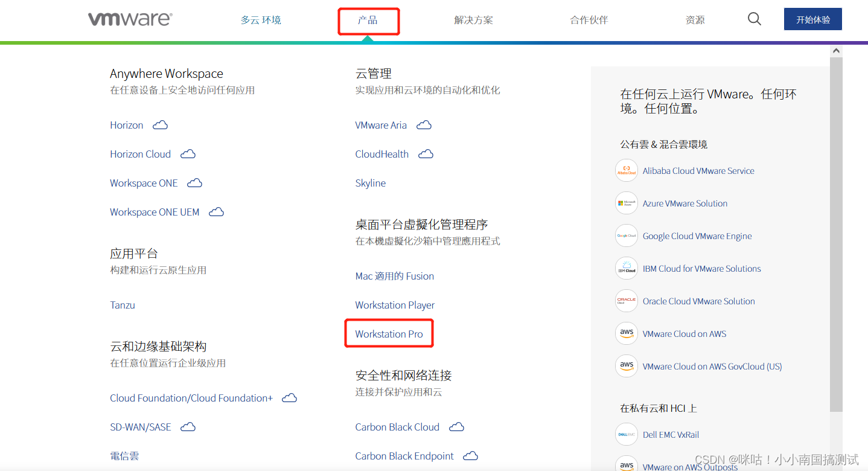Open the 产品 menu
Image resolution: width=868 pixels, height=471 pixels.
368,19
